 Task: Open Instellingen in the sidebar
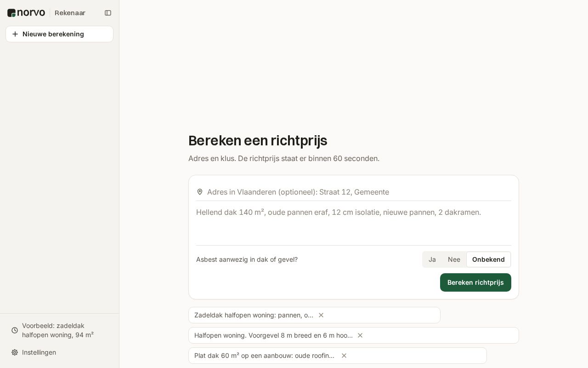(59, 352)
